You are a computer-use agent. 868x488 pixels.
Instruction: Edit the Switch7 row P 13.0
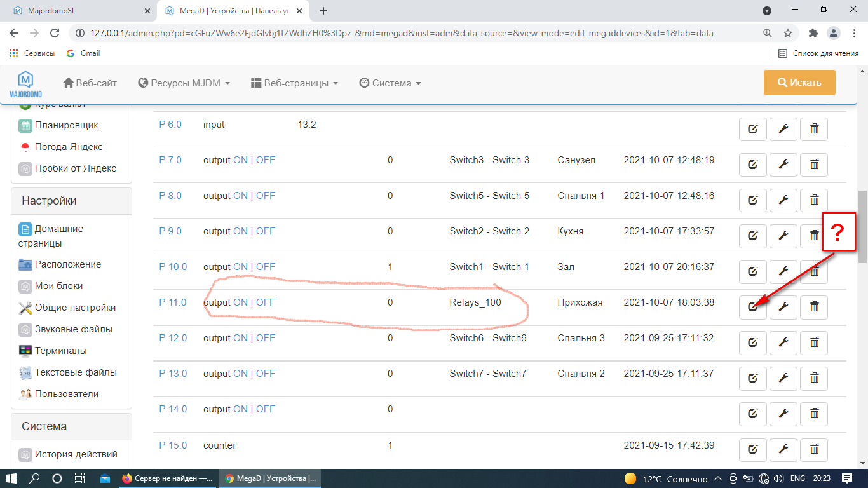753,379
